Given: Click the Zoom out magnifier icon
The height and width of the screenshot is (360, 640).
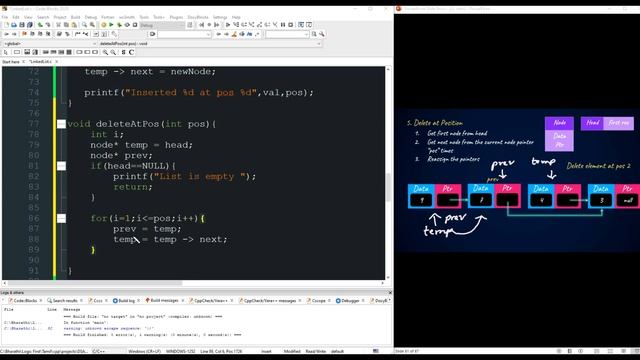Looking at the screenshot, I should coord(113,52).
